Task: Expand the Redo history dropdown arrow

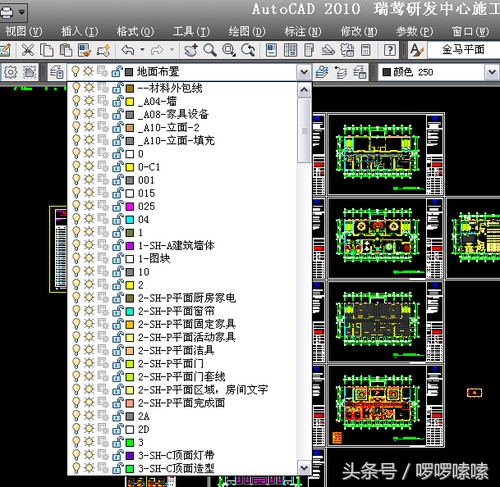Action: [172, 50]
